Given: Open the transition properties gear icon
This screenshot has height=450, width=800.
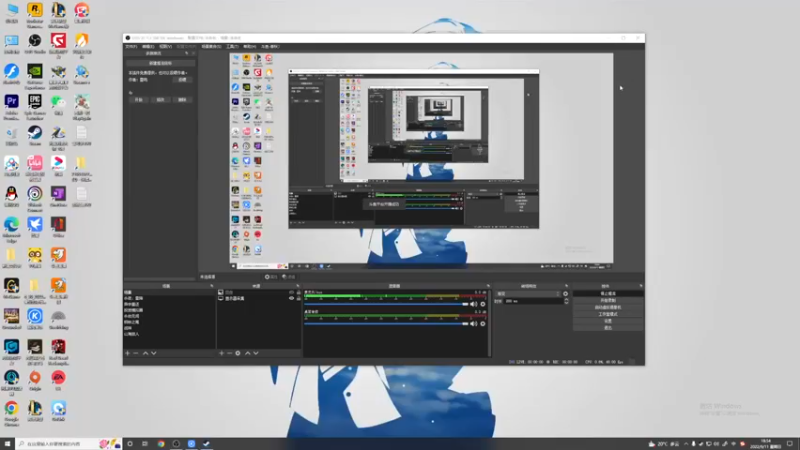Looking at the screenshot, I should (565, 294).
